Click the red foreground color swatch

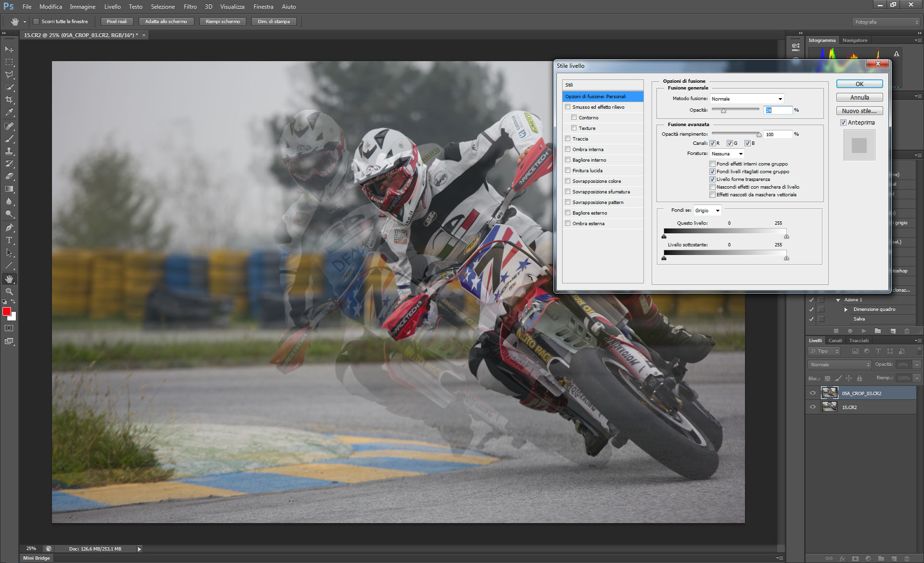[6, 311]
